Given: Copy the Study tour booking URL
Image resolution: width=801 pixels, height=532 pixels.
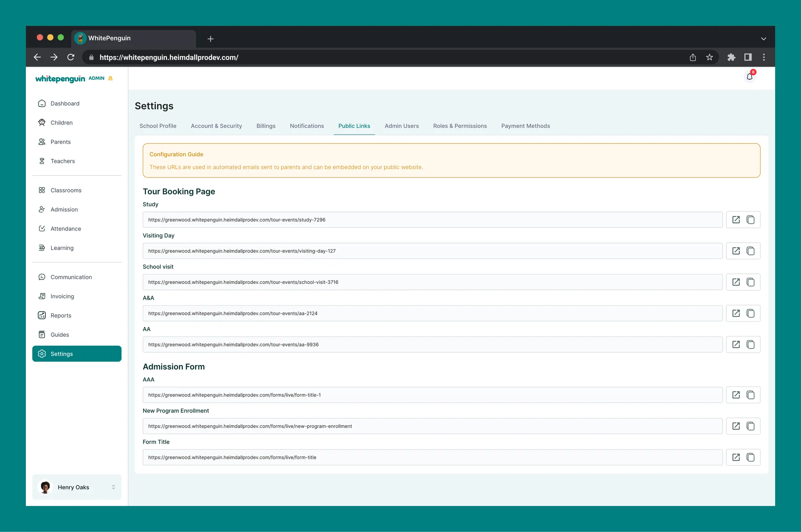Looking at the screenshot, I should (x=751, y=220).
